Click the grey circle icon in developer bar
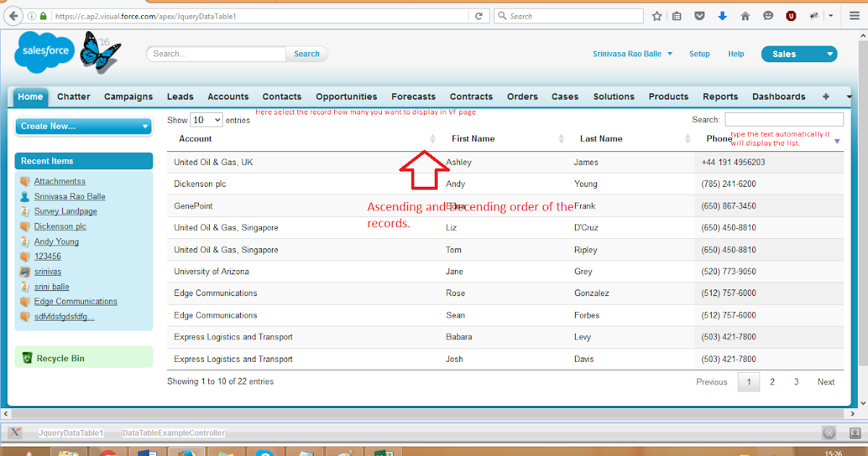Viewport: 868px width, 456px height. [829, 433]
